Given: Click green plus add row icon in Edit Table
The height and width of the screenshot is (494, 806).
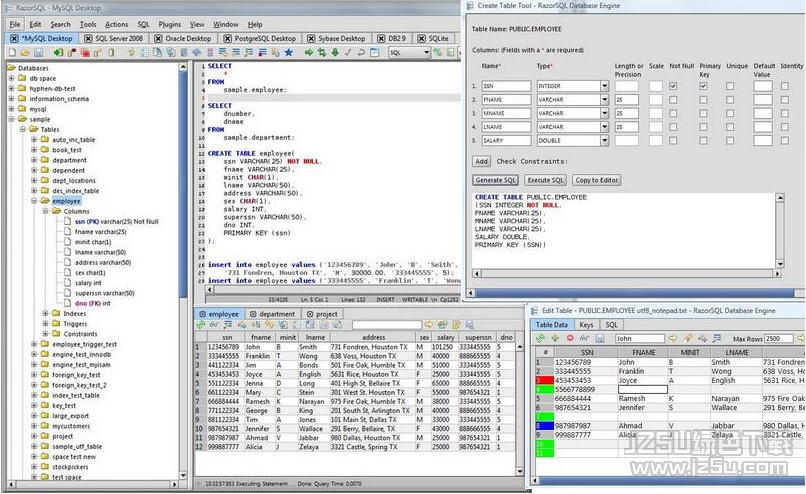Looking at the screenshot, I should [x=555, y=338].
